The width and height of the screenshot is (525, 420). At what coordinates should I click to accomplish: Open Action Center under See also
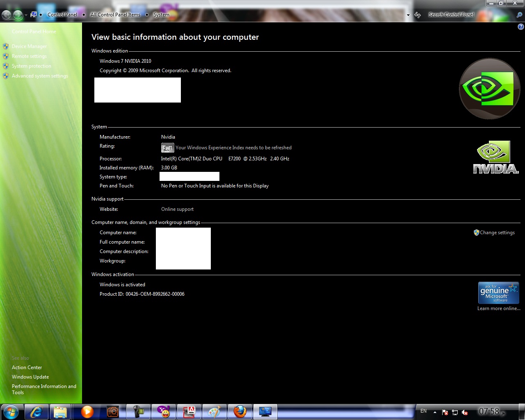[27, 367]
